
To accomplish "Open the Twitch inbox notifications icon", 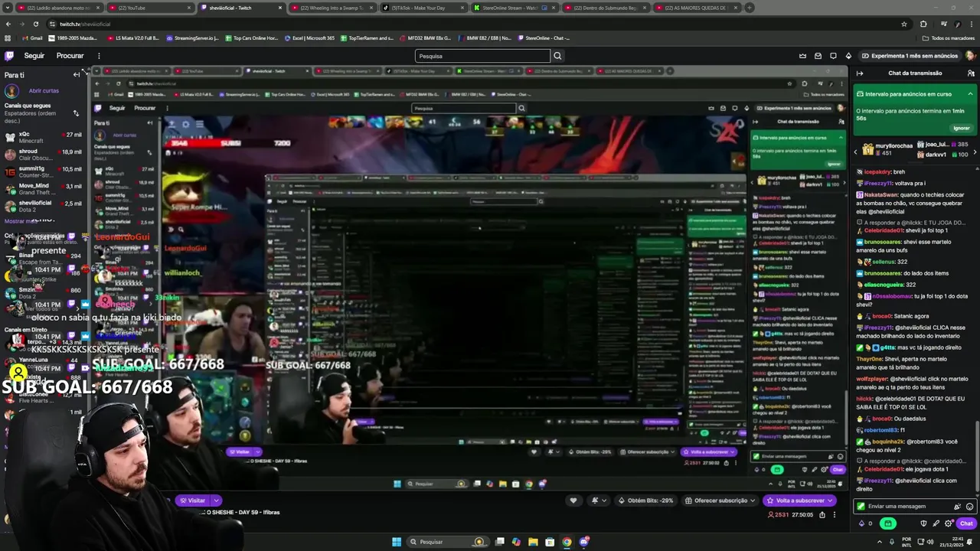I will pyautogui.click(x=818, y=56).
